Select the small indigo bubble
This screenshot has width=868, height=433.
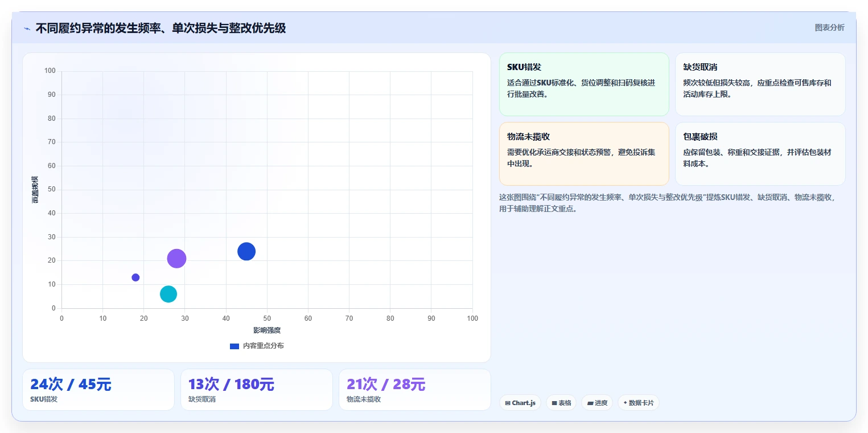(x=135, y=277)
